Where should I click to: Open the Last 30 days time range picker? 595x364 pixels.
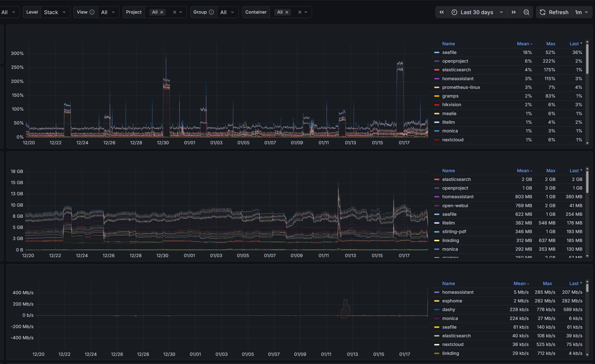coord(477,12)
